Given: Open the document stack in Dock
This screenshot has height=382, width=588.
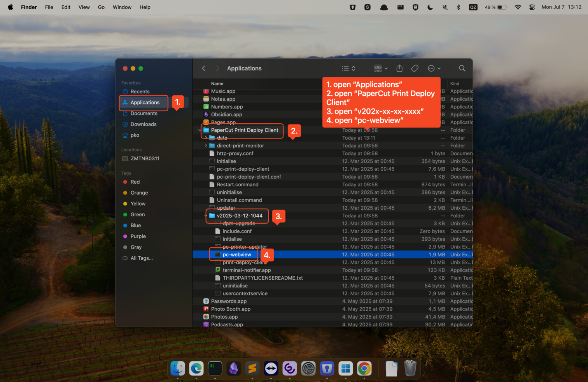Looking at the screenshot, I should pos(392,368).
